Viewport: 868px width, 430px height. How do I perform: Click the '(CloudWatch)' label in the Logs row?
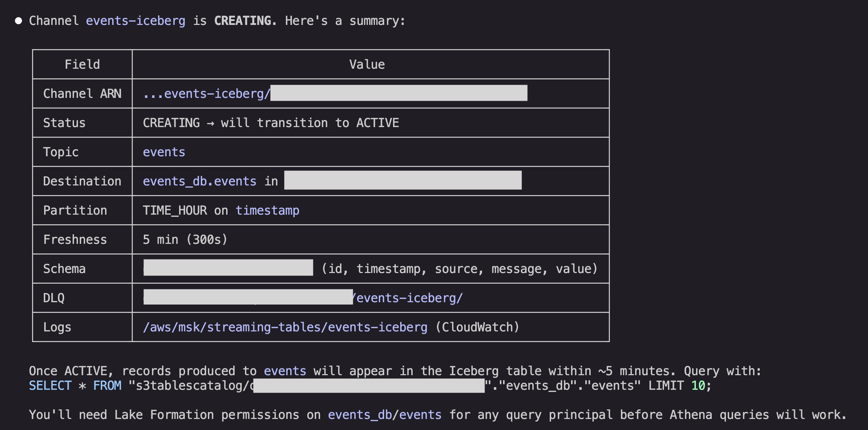click(477, 327)
